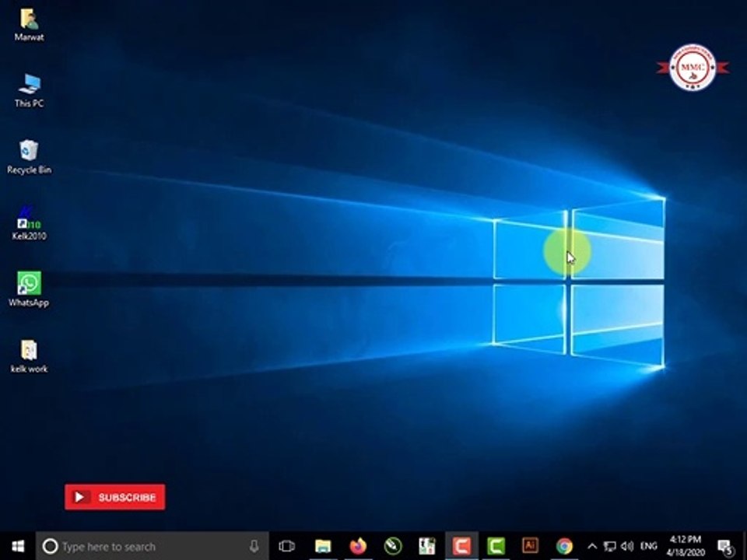Open the green round pen app in the taskbar
This screenshot has height=560, width=747.
[x=393, y=546]
